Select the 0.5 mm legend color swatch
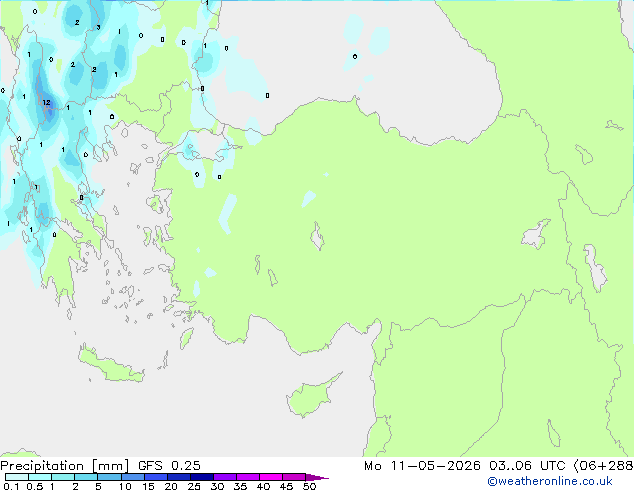Viewport: 634px width, 490px height. point(40,477)
